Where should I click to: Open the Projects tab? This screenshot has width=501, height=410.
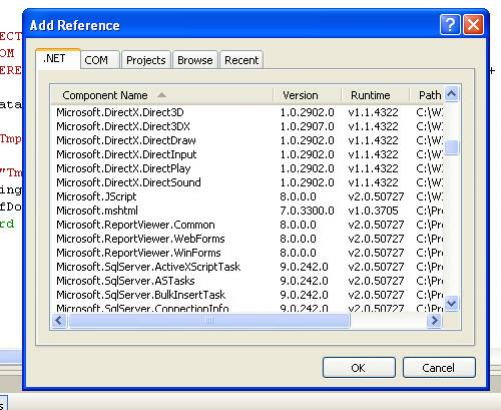(146, 60)
